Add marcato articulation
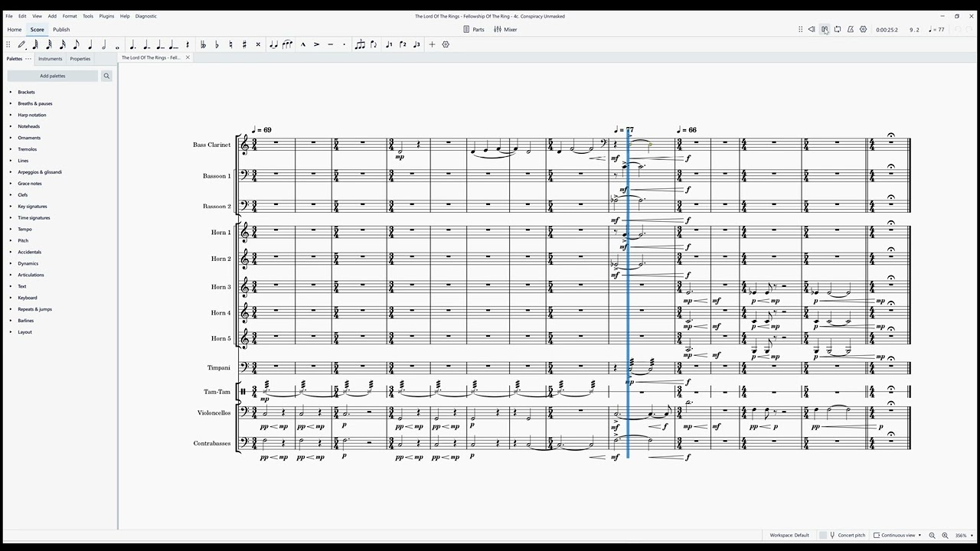The height and width of the screenshot is (551, 980). point(302,44)
